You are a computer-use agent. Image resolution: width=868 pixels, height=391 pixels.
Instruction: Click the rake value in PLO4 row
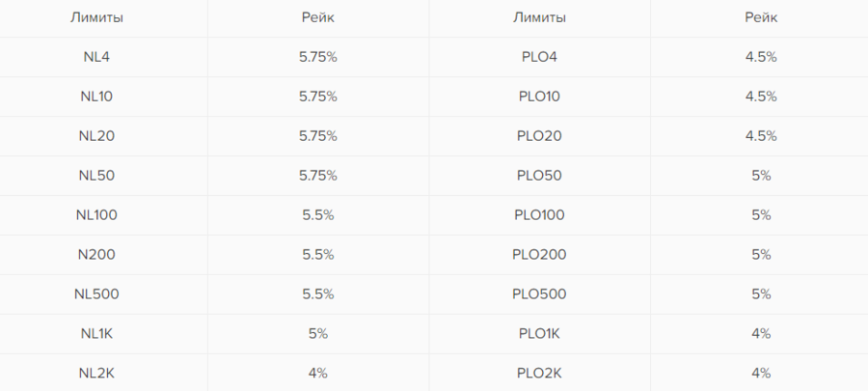point(761,57)
